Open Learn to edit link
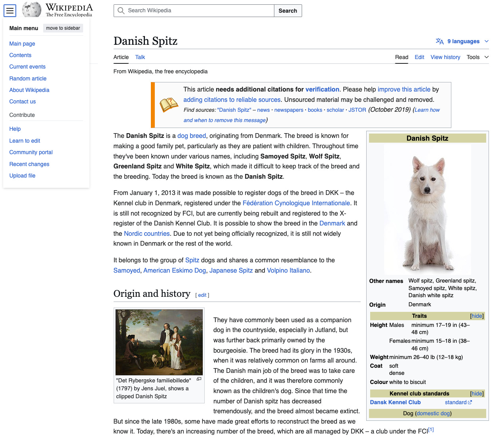The width and height of the screenshot is (504, 443). tap(25, 141)
